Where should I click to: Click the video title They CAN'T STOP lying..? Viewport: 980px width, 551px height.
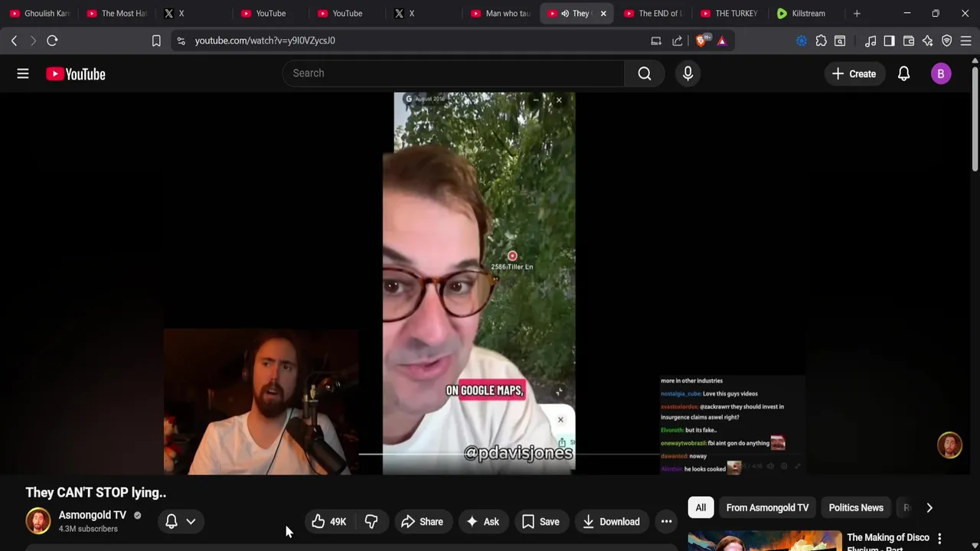click(96, 493)
